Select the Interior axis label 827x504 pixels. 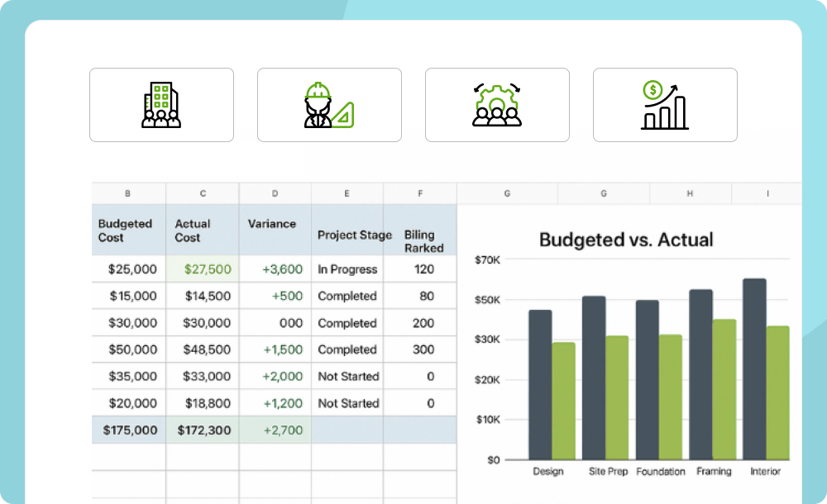(x=765, y=471)
